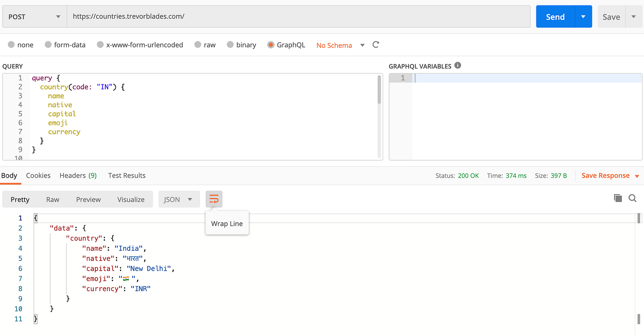Viewport: 644px width, 335px height.
Task: Refresh the GraphQL schema
Action: (375, 45)
